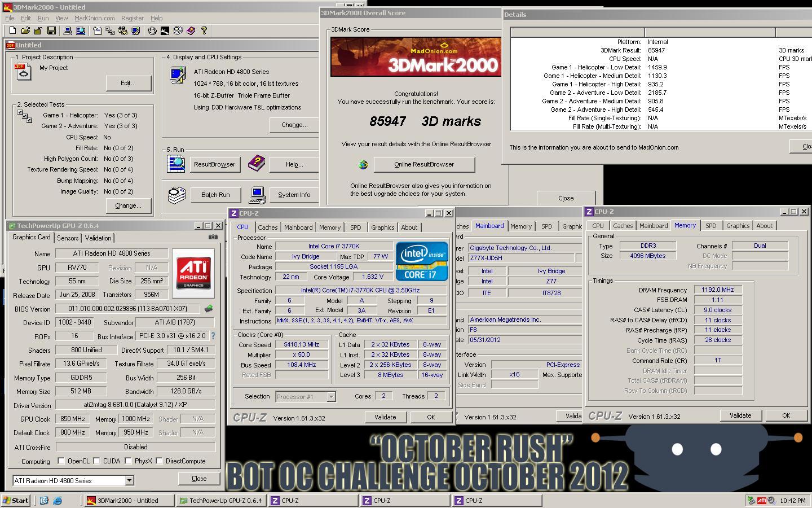Click the demo ring toolbar icon
Image resolution: width=812 pixels, height=508 pixels.
pyautogui.click(x=152, y=30)
